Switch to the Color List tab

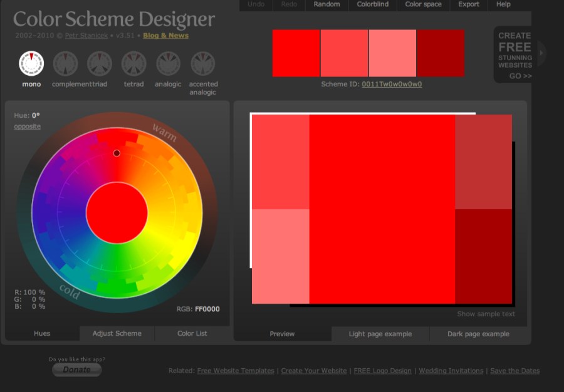pos(192,333)
